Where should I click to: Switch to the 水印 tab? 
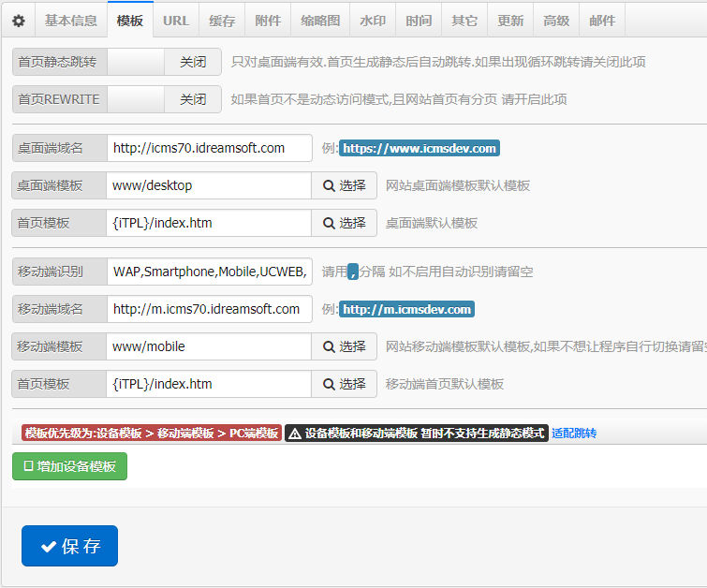click(373, 20)
